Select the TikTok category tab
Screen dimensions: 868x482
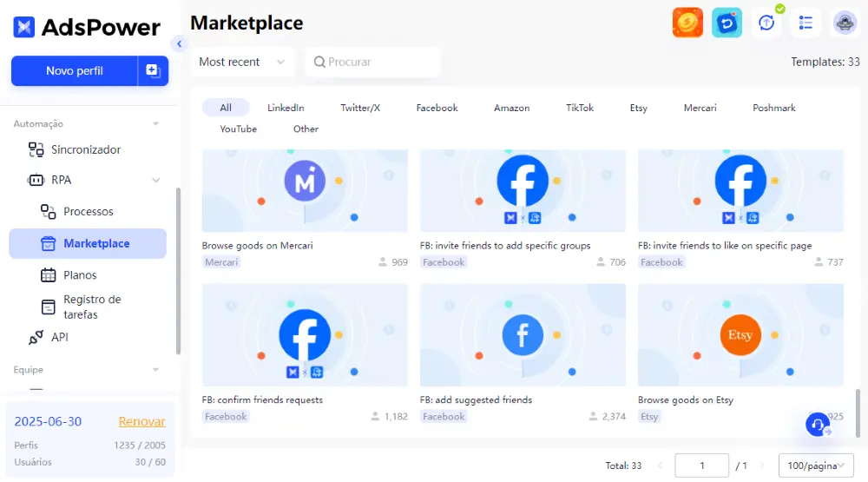tap(580, 108)
